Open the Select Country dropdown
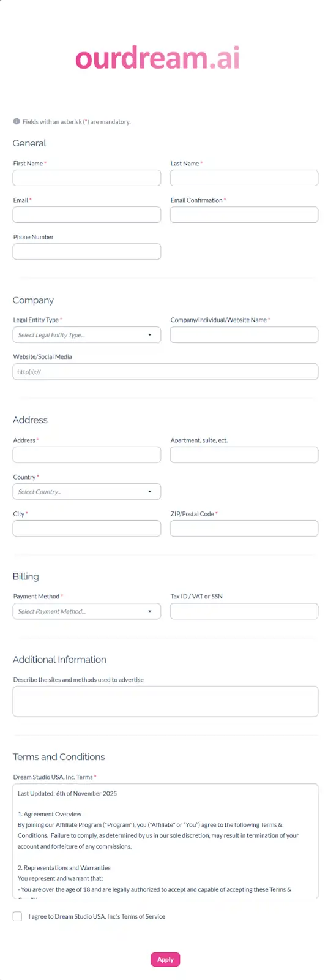This screenshot has width=328, height=980. point(87,492)
